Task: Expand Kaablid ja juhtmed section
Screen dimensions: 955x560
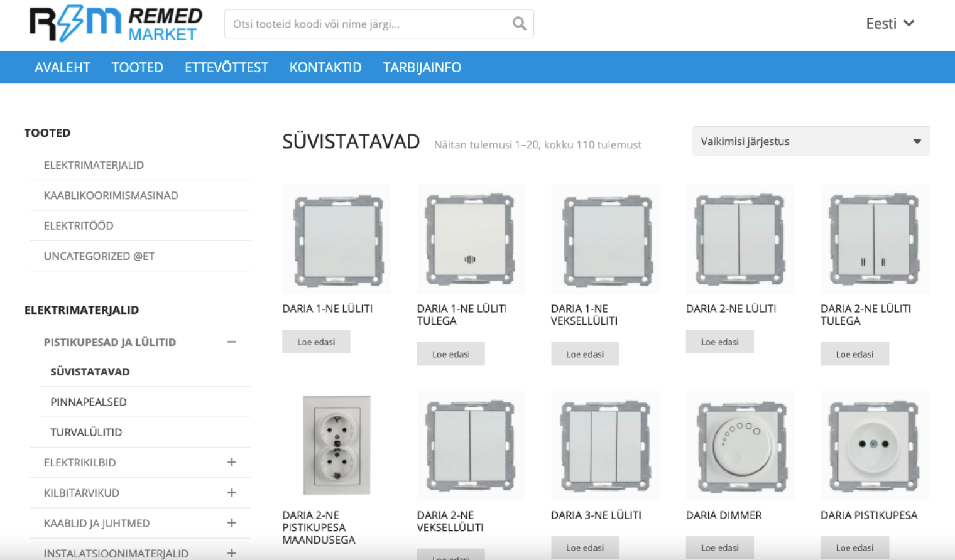Action: tap(231, 523)
